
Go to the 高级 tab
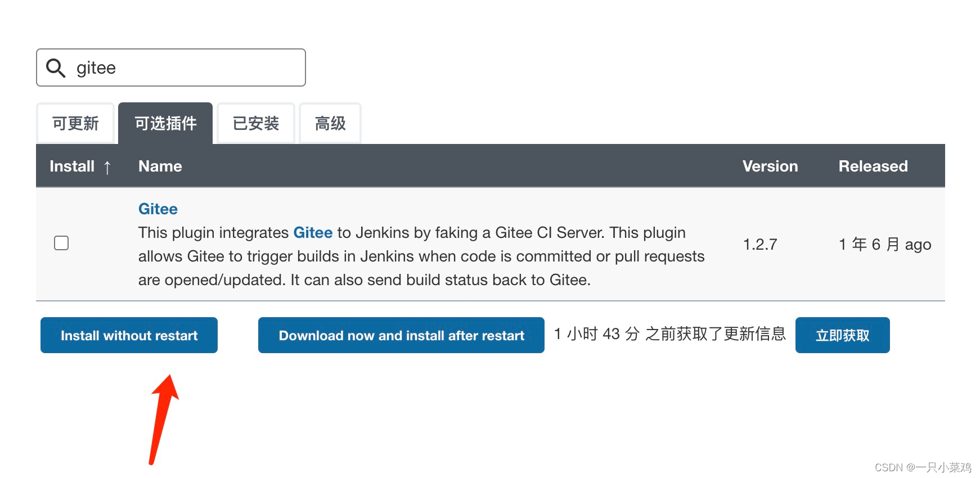pos(330,124)
